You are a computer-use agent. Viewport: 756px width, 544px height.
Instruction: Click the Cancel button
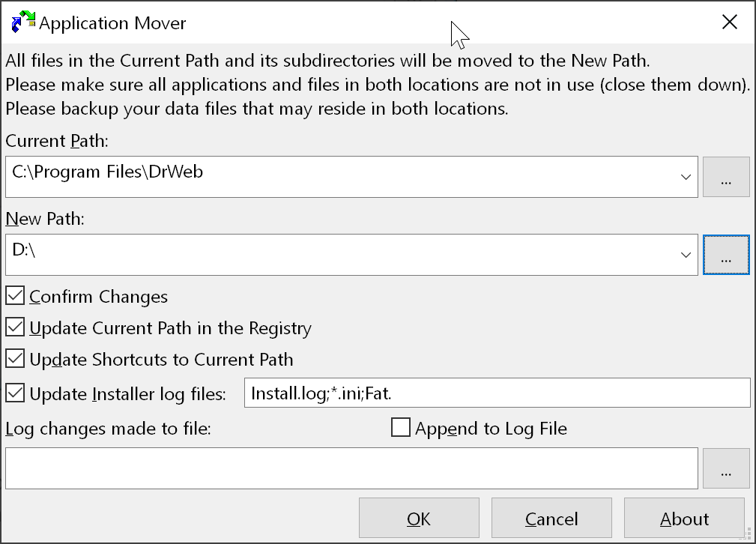pos(551,518)
